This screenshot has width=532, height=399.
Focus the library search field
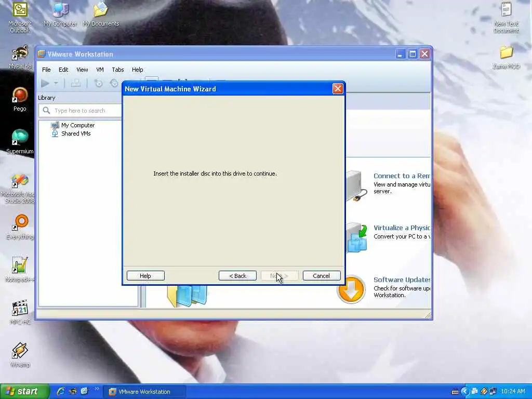(81, 111)
